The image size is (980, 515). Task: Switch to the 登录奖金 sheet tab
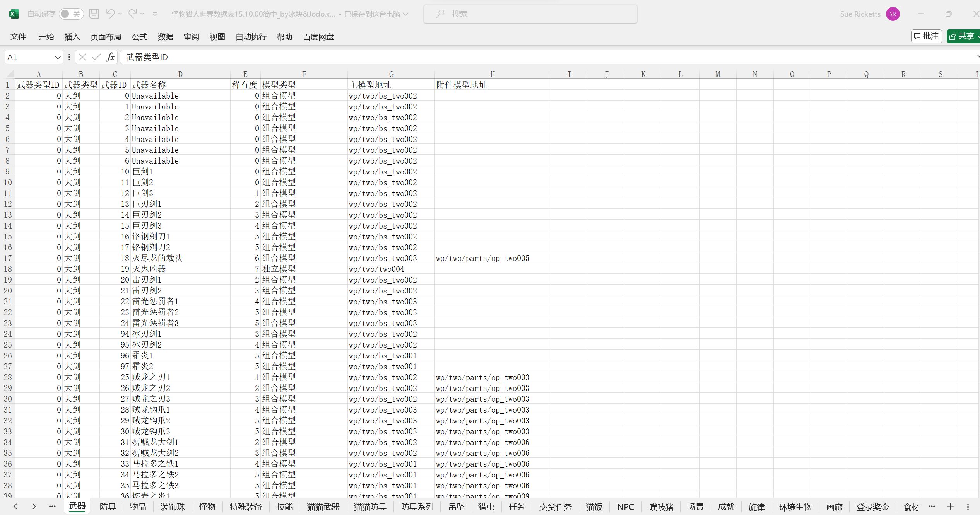pyautogui.click(x=872, y=507)
